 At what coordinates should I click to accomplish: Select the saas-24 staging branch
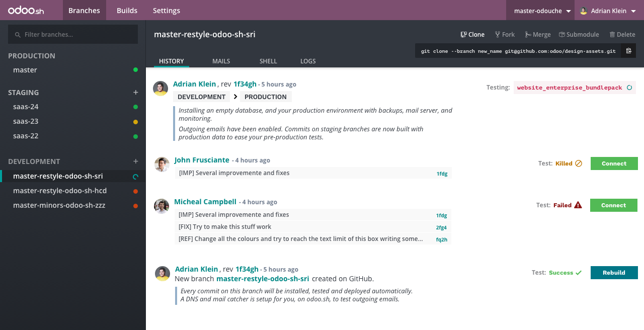tap(26, 107)
